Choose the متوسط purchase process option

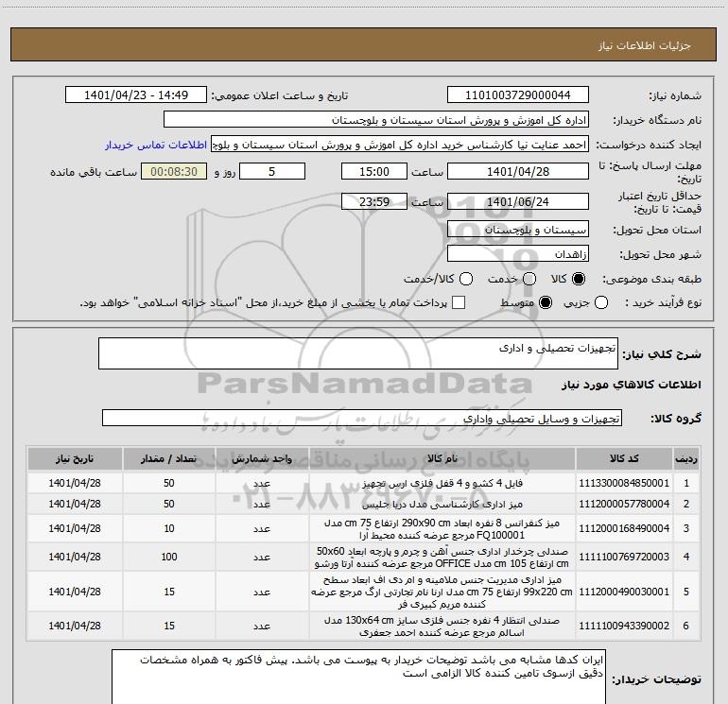pyautogui.click(x=546, y=302)
